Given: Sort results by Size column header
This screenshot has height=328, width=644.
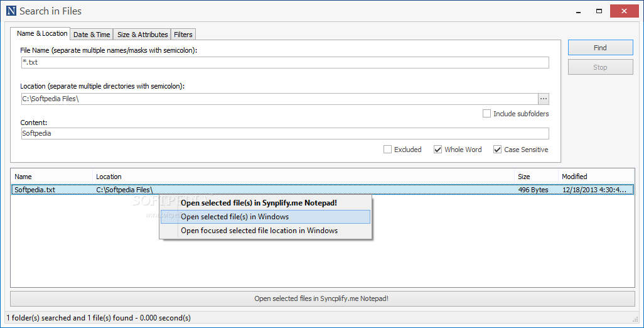Looking at the screenshot, I should pos(537,177).
